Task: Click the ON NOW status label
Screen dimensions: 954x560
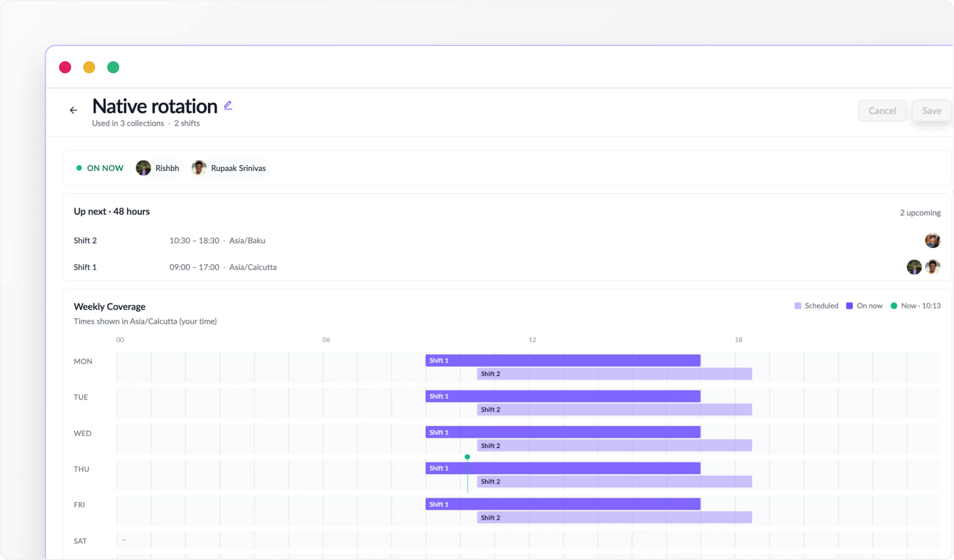Action: [x=105, y=168]
